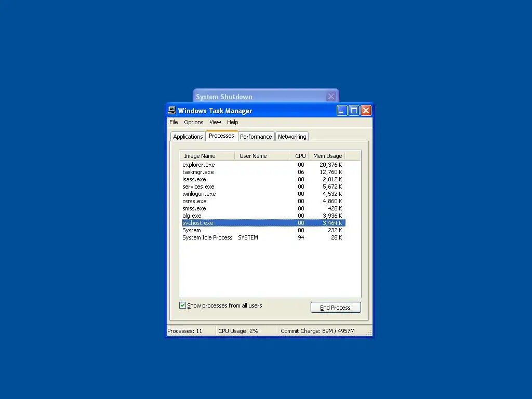Close the Windows Task Manager window
The image size is (532, 399).
point(366,111)
